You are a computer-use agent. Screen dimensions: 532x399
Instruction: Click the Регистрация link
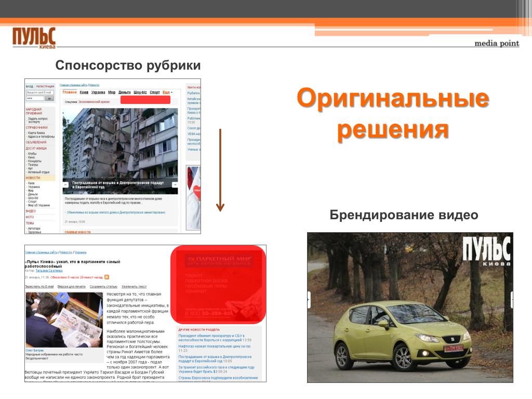tap(45, 86)
